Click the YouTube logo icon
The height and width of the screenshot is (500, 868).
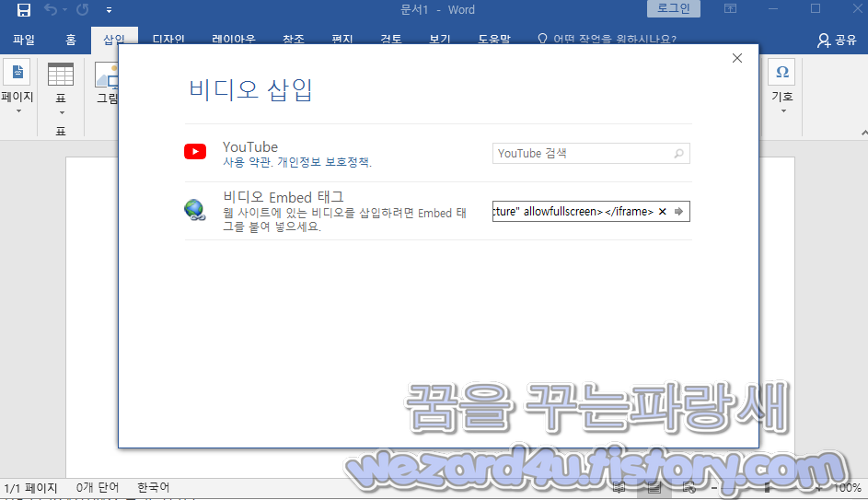pyautogui.click(x=195, y=151)
